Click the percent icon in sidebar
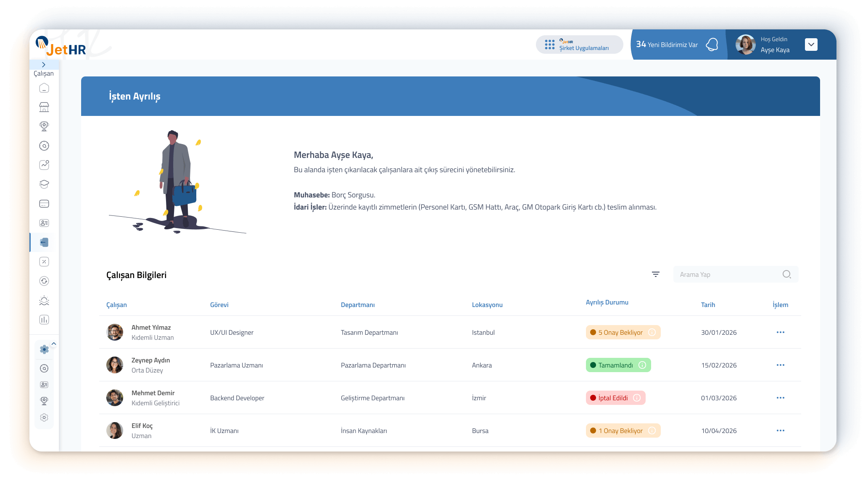Image resolution: width=868 pixels, height=483 pixels. 44,262
